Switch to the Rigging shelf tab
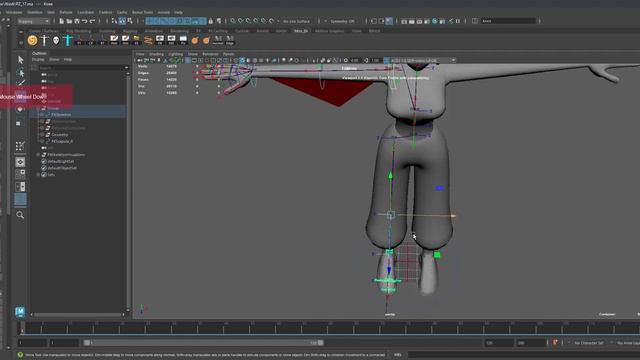 coord(130,31)
